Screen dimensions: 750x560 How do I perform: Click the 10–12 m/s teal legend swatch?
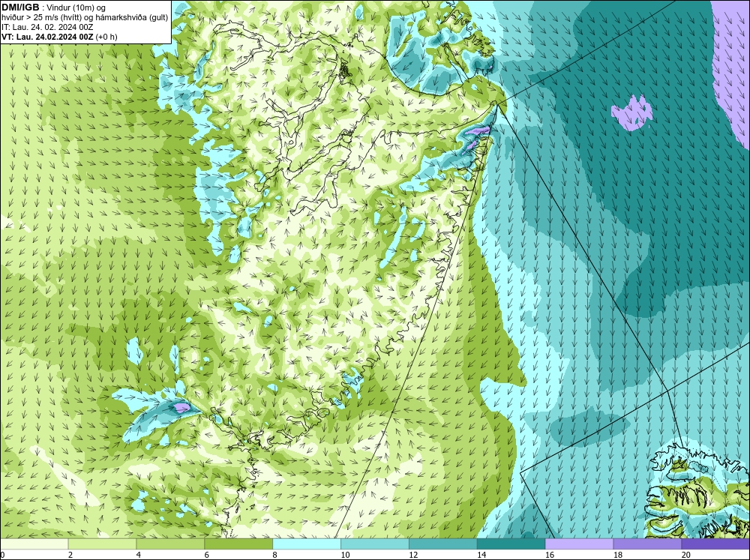[374, 544]
